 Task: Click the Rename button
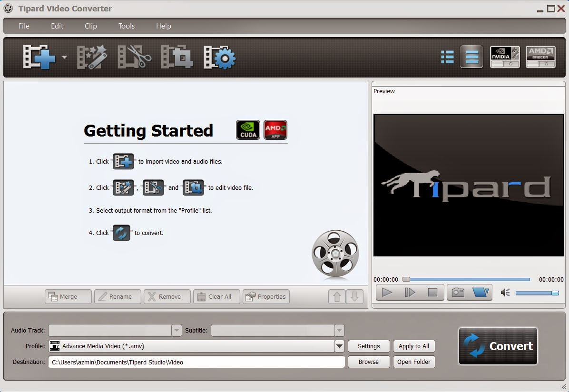point(118,296)
